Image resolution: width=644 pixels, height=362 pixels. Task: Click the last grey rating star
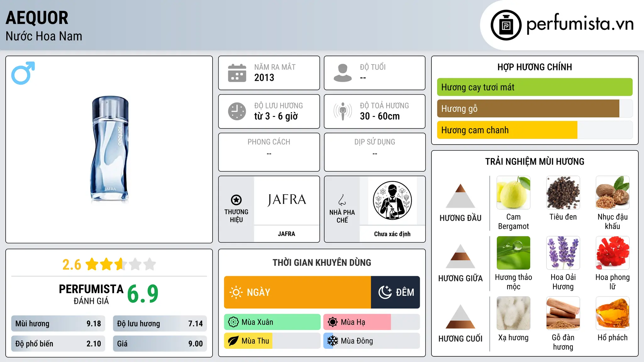(150, 264)
